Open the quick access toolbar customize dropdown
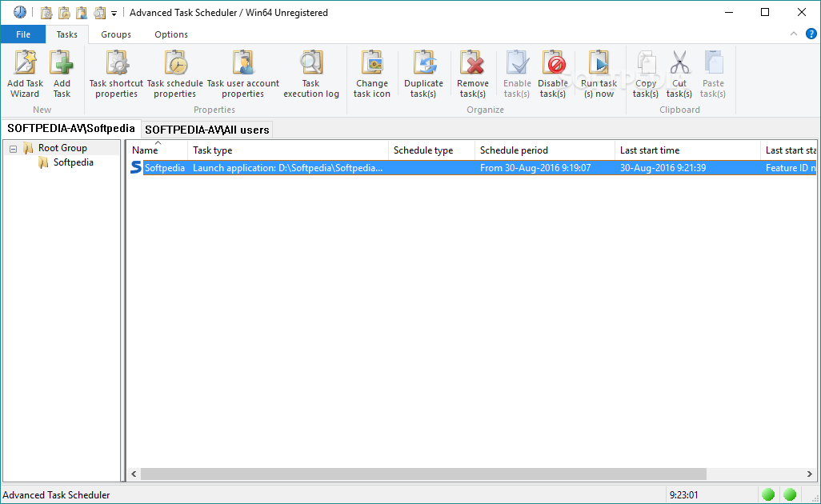The image size is (821, 504). 114,14
